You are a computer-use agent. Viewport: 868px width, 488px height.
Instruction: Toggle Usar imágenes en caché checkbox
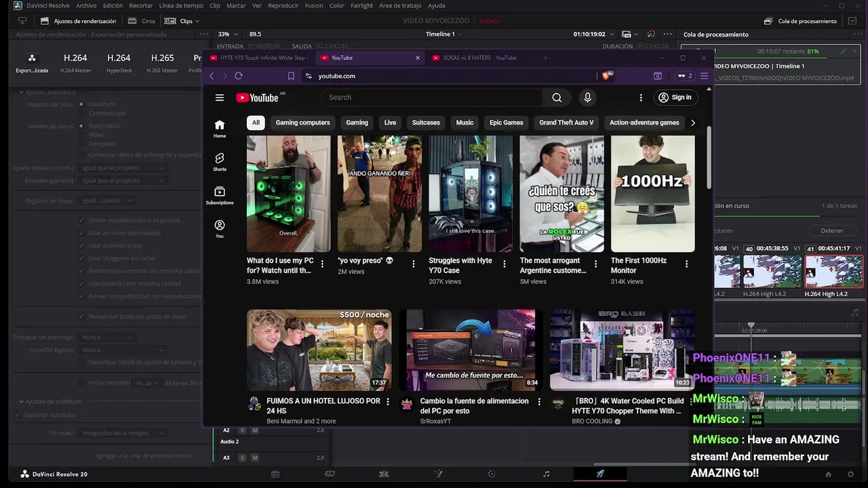(81, 258)
